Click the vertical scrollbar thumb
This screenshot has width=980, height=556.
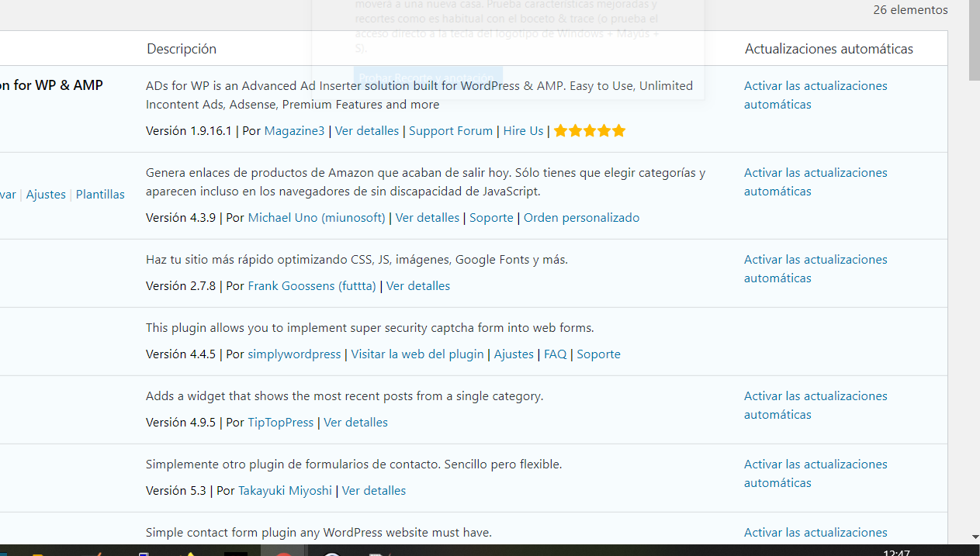coord(975,43)
